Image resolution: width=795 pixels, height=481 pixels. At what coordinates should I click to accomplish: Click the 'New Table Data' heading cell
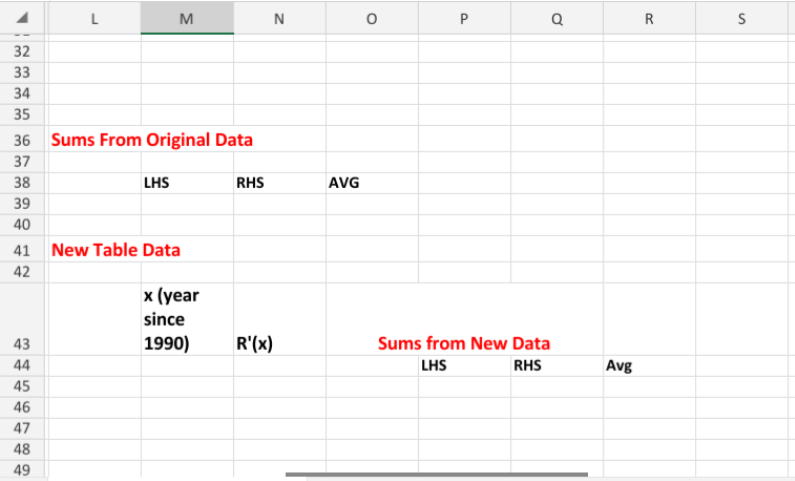pos(116,250)
